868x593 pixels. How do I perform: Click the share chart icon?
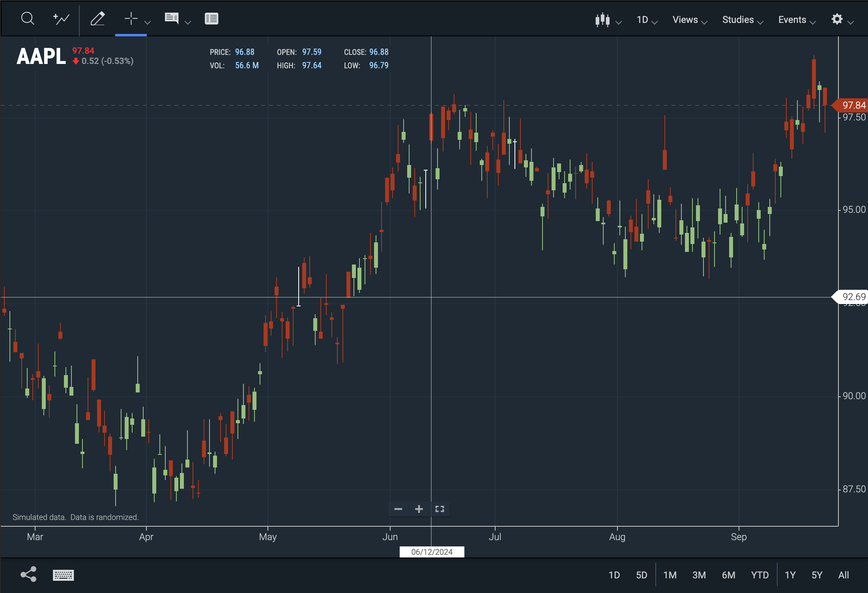pos(28,574)
